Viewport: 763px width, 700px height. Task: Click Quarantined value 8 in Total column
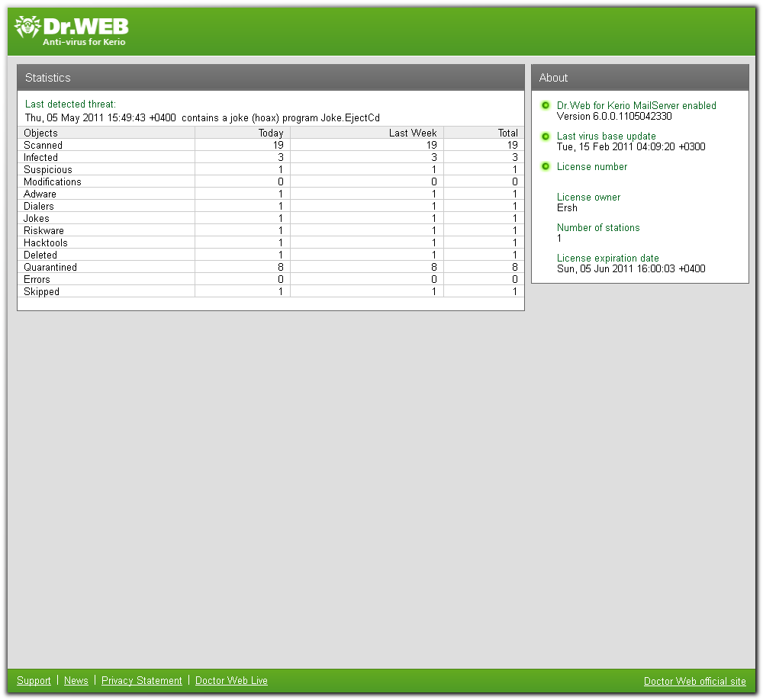(x=515, y=267)
